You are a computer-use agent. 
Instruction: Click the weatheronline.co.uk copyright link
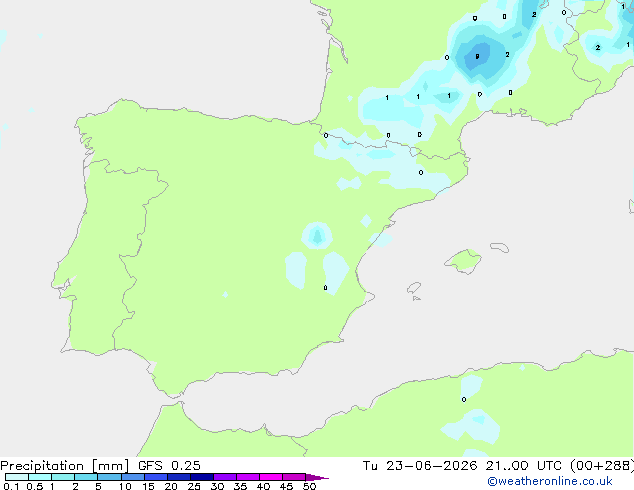[x=550, y=481]
